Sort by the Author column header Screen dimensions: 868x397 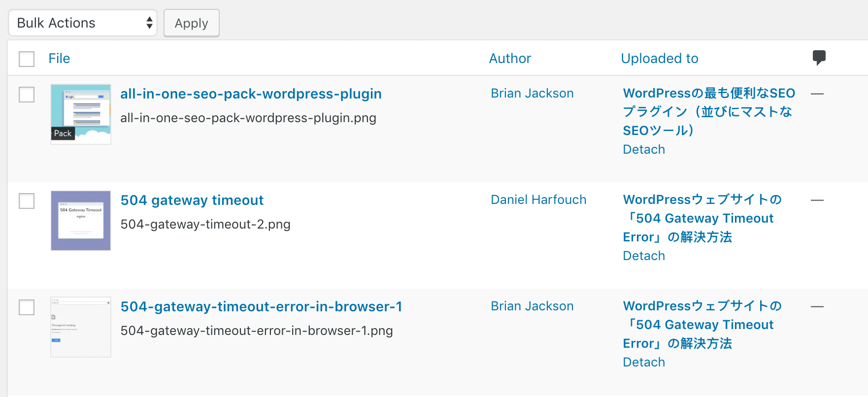click(510, 59)
